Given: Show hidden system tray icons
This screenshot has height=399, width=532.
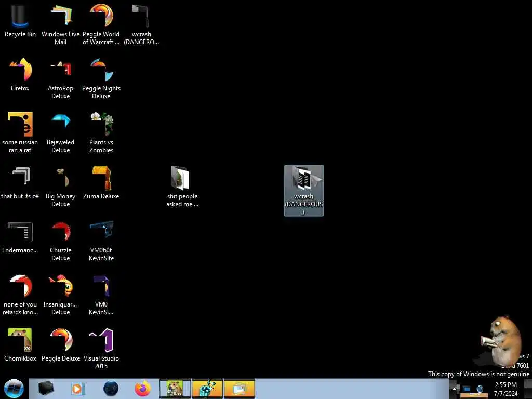Looking at the screenshot, I should coord(454,389).
